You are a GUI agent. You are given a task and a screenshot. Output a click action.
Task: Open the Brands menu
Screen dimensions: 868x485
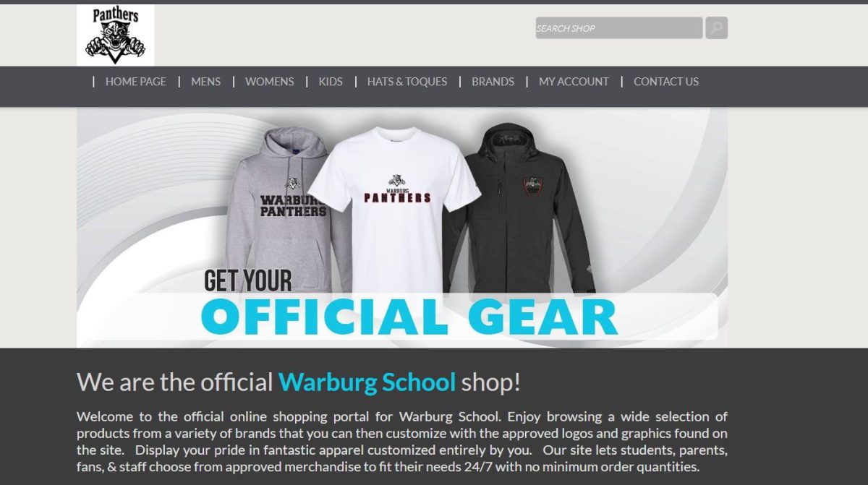coord(493,82)
